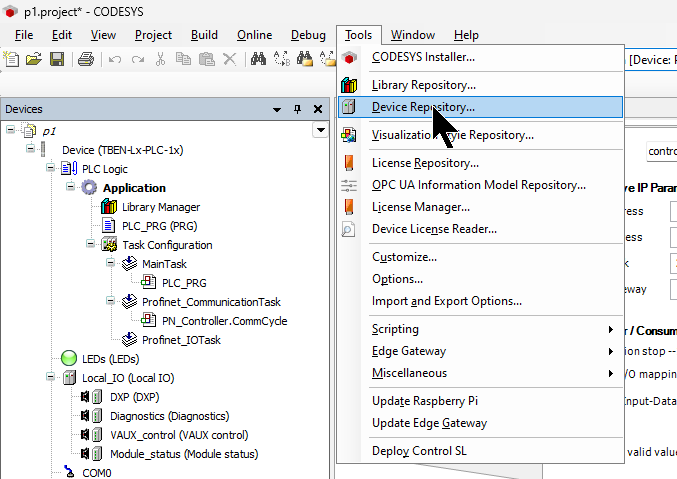The width and height of the screenshot is (677, 479).
Task: Expand the Miscellaneous submenu
Action: click(x=610, y=374)
